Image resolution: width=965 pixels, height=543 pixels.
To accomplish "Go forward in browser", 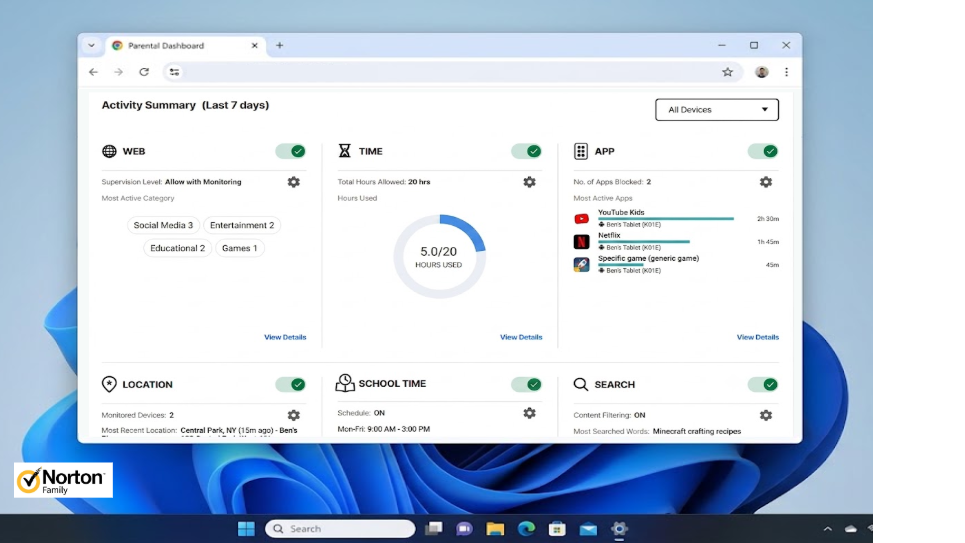I will coord(118,72).
